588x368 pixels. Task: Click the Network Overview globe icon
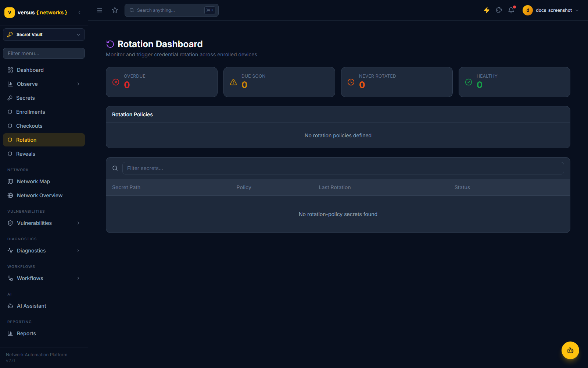pos(10,195)
